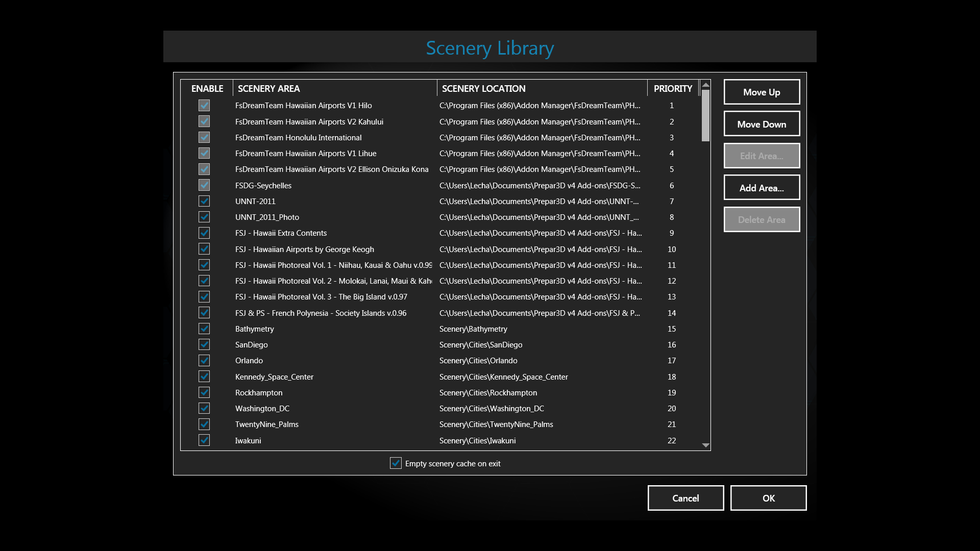Open the Add Area dialog

click(x=762, y=188)
